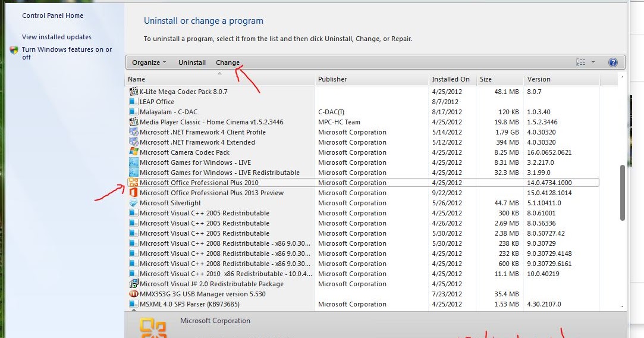
Task: Click the MMX353G 3G USB Manager icon
Action: pos(133,294)
